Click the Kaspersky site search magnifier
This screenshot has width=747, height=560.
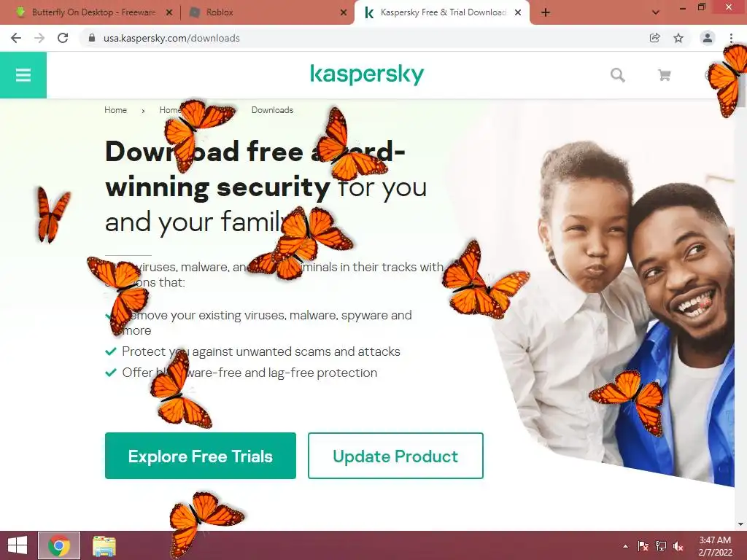click(618, 75)
